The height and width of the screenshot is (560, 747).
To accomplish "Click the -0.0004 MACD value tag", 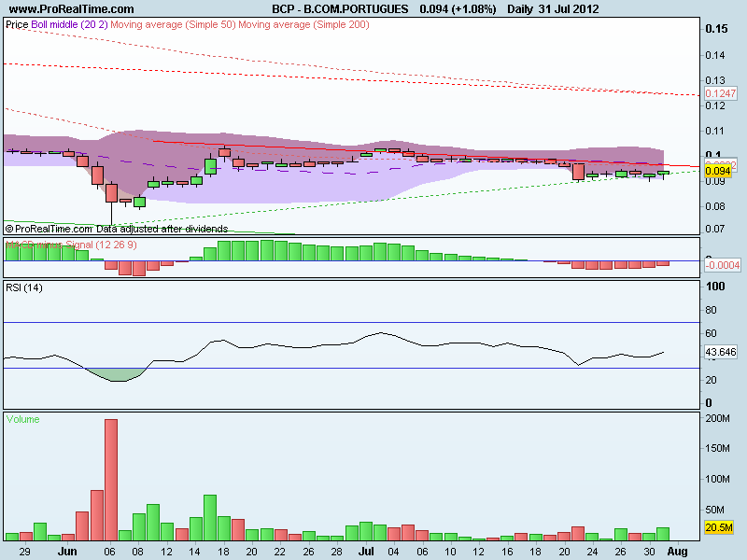I will (723, 265).
